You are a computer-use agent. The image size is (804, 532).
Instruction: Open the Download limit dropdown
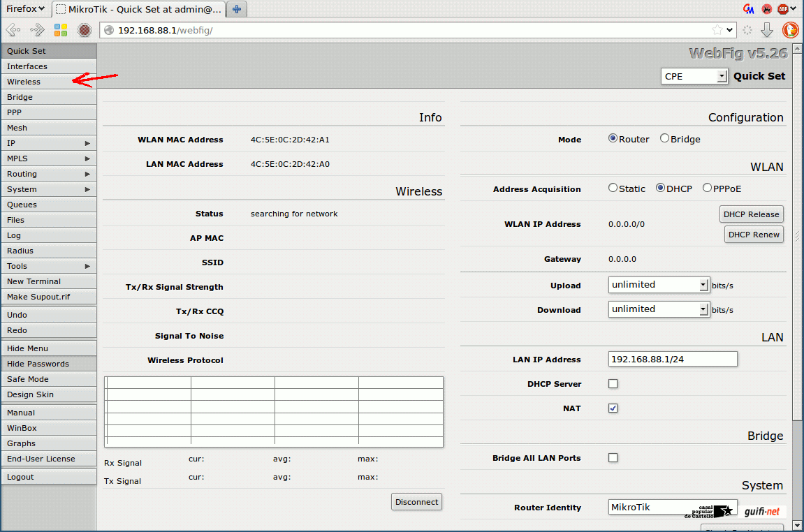click(659, 309)
